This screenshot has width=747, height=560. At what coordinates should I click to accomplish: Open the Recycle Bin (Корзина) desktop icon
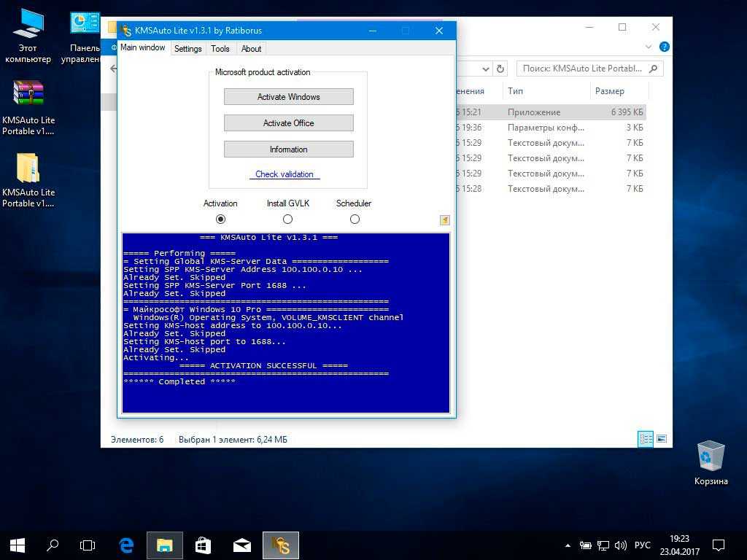click(x=711, y=463)
